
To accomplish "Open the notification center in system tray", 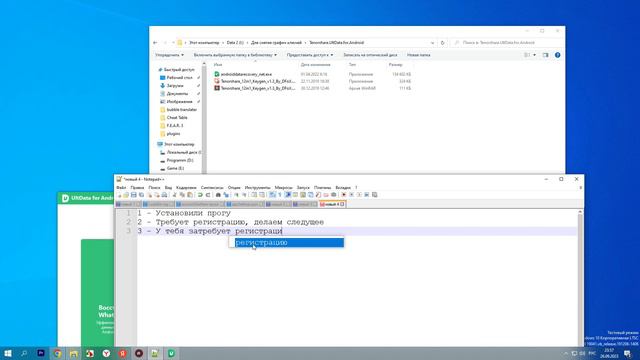I will (x=627, y=353).
